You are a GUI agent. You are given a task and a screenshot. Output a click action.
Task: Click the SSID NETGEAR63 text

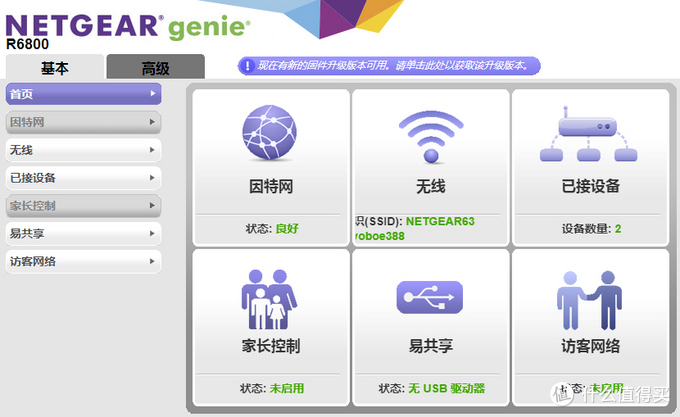440,222
